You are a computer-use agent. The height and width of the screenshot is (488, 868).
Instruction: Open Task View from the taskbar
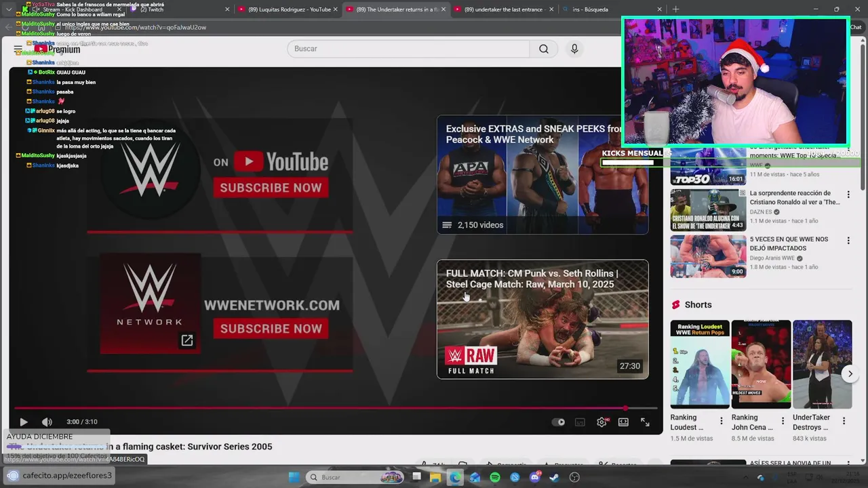416,477
